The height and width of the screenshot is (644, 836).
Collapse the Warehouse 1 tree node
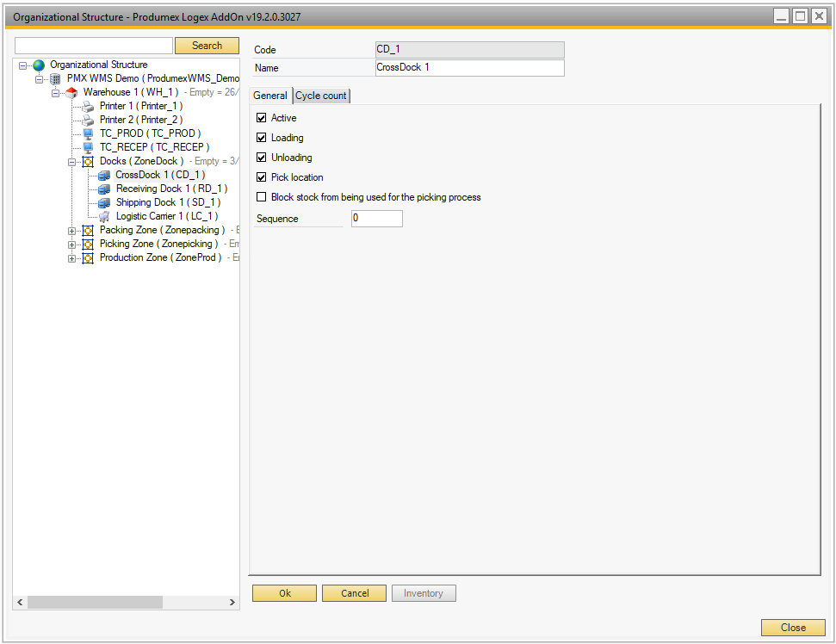click(x=56, y=93)
